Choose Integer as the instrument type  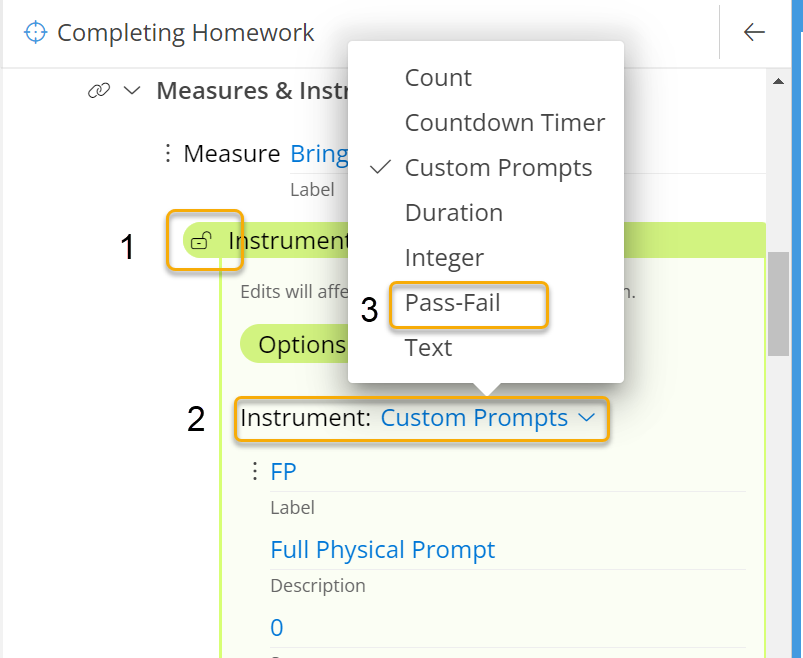point(444,257)
